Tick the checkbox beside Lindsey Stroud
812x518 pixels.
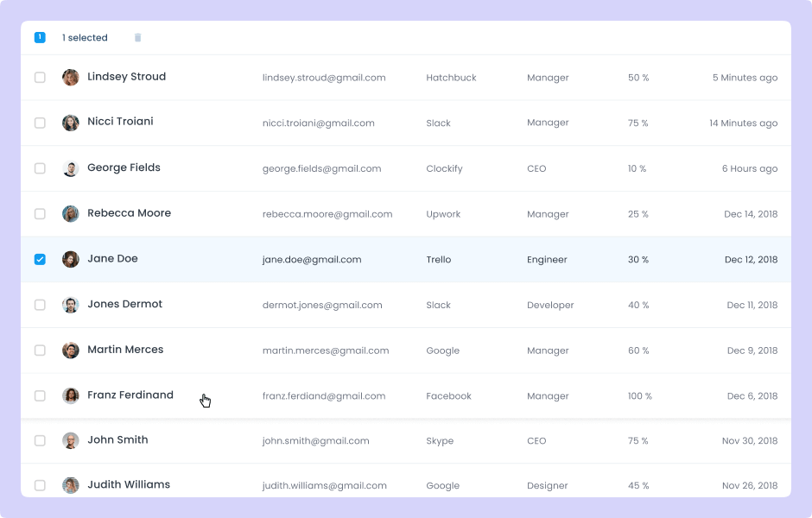tap(40, 78)
